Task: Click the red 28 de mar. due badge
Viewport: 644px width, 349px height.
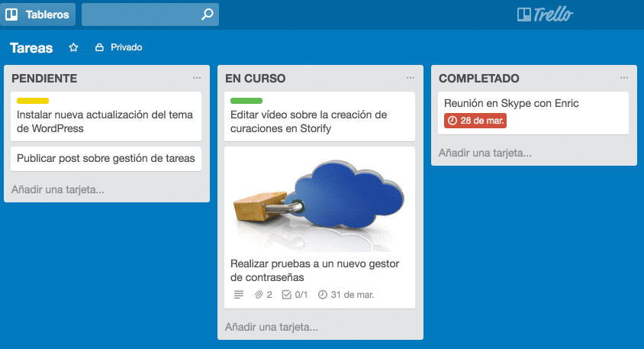Action: coord(475,121)
